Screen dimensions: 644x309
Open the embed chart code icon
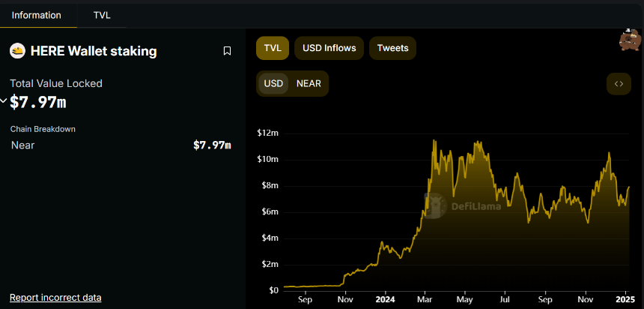619,83
